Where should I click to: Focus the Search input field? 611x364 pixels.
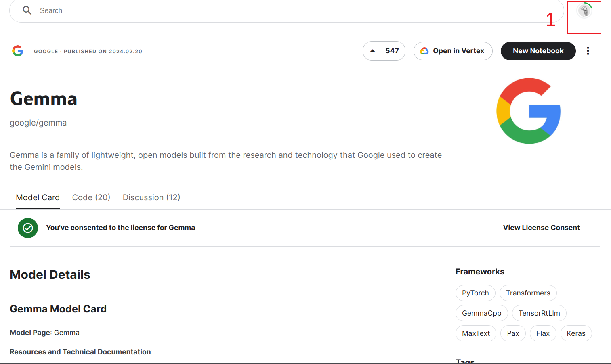click(x=286, y=11)
